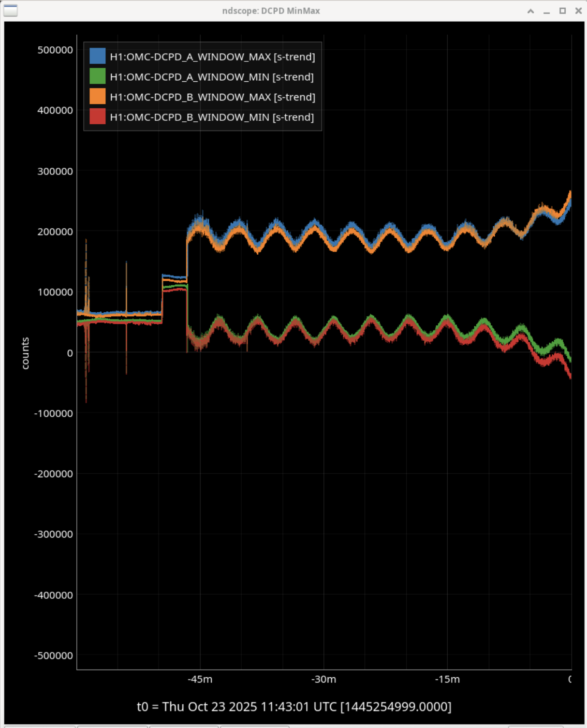Click the blue DCPD_A_WINDOW_MAX legend swatch
The height and width of the screenshot is (728, 587).
click(97, 56)
